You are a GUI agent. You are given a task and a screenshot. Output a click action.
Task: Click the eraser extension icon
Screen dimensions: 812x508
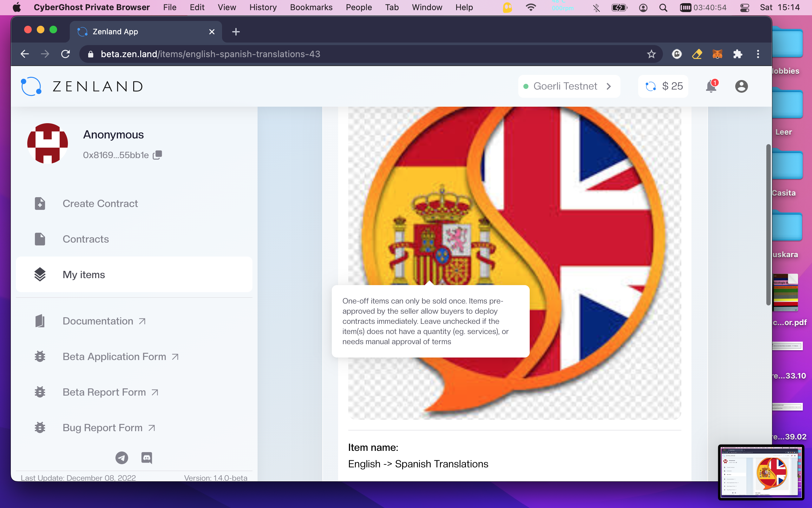tap(697, 54)
